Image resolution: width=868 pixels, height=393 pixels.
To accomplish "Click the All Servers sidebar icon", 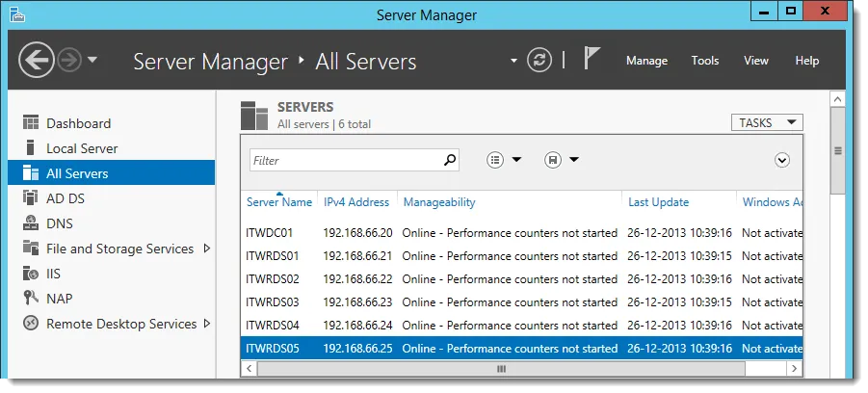I will pos(31,172).
